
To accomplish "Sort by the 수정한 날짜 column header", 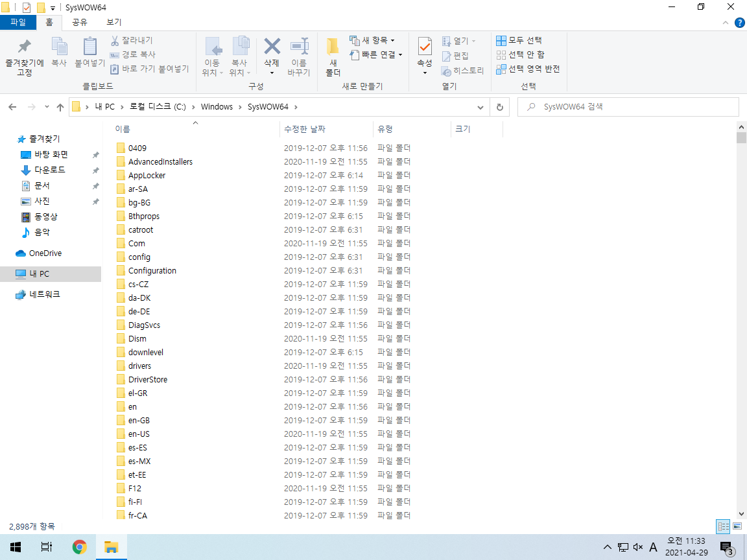I will click(x=305, y=129).
